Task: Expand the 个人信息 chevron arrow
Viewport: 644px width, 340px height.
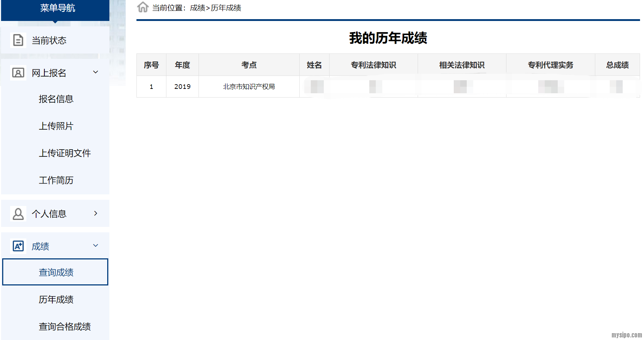Action: pos(96,213)
